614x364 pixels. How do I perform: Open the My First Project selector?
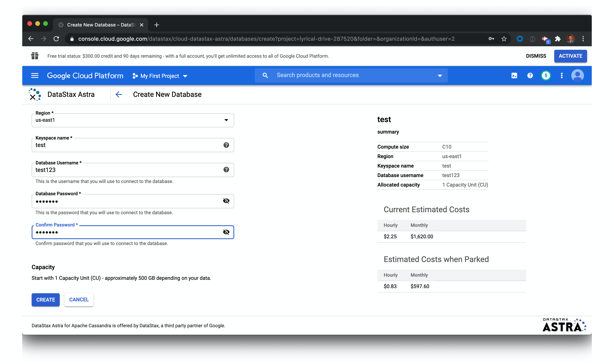click(x=160, y=76)
